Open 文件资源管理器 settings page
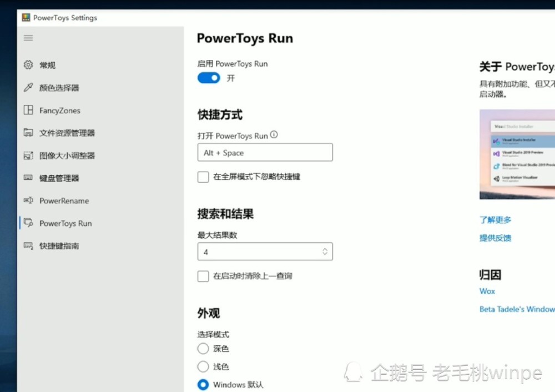 pyautogui.click(x=67, y=133)
